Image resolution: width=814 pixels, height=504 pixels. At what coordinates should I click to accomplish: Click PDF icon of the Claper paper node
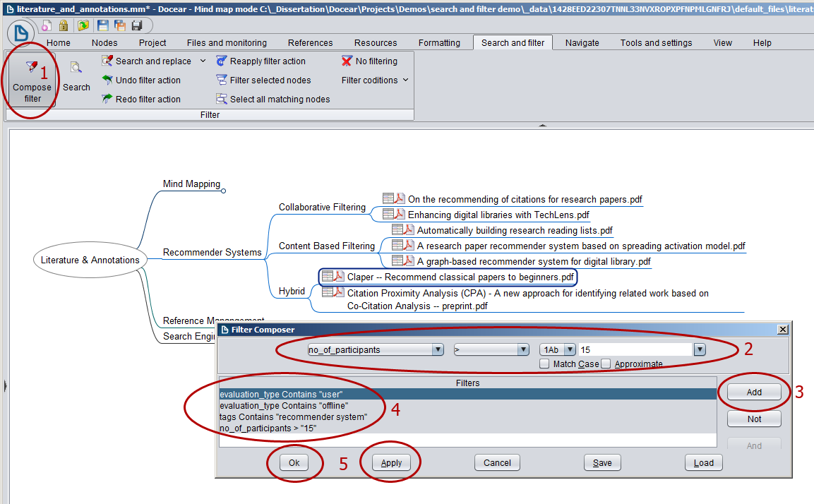[x=339, y=276]
